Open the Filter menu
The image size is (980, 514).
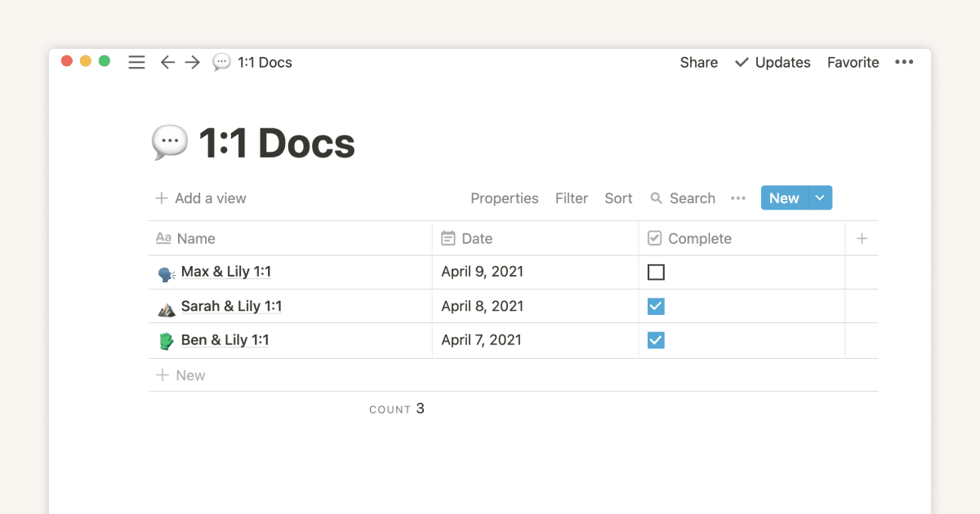tap(571, 198)
